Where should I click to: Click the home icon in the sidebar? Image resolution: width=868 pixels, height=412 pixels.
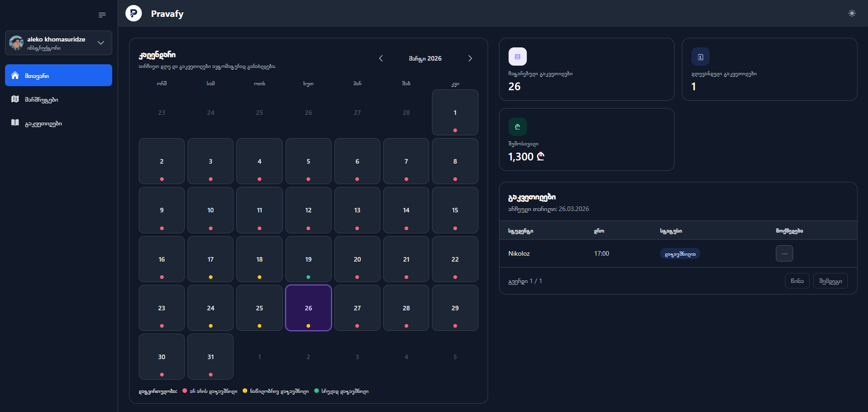click(x=15, y=76)
